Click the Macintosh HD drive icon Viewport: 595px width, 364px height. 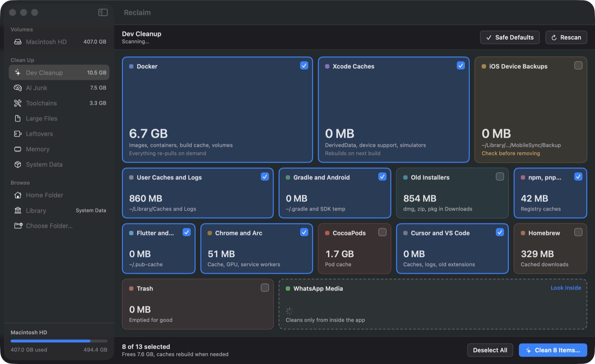pyautogui.click(x=18, y=42)
